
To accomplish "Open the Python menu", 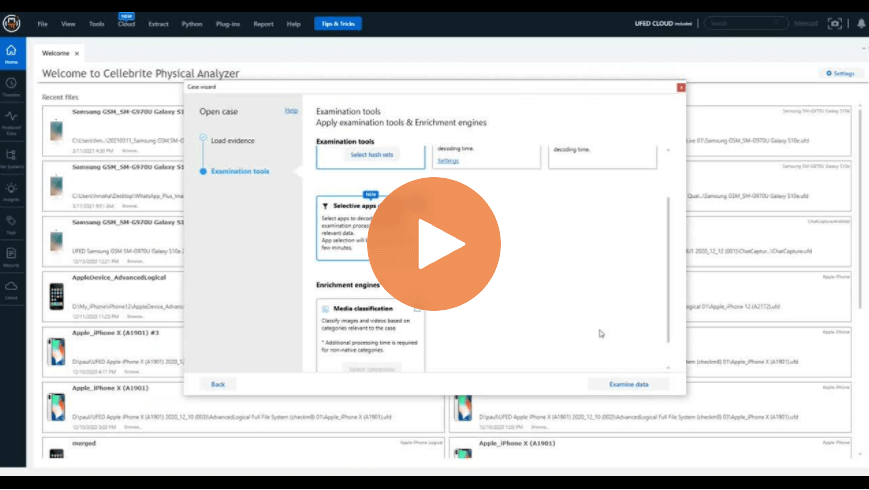I will tap(192, 24).
